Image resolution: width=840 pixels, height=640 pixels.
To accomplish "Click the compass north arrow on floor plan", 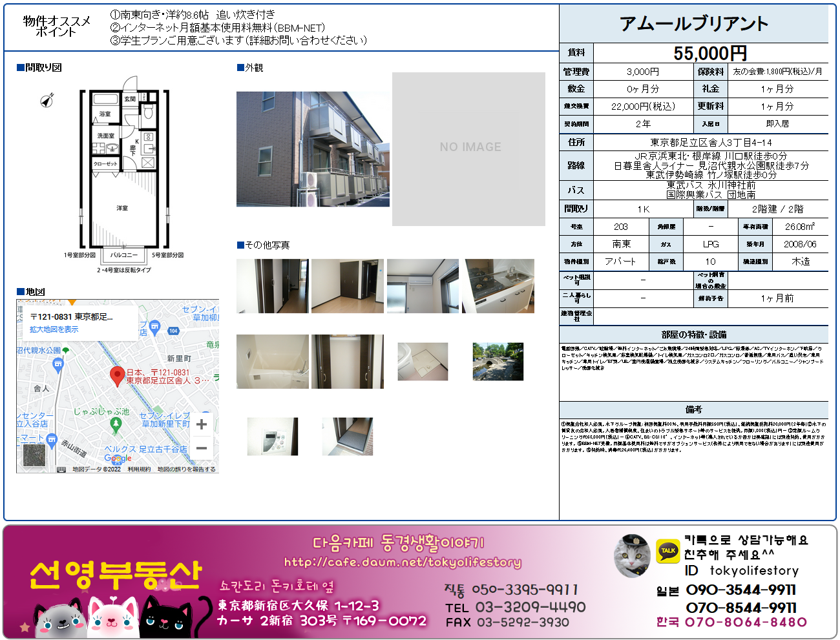I will tap(47, 100).
